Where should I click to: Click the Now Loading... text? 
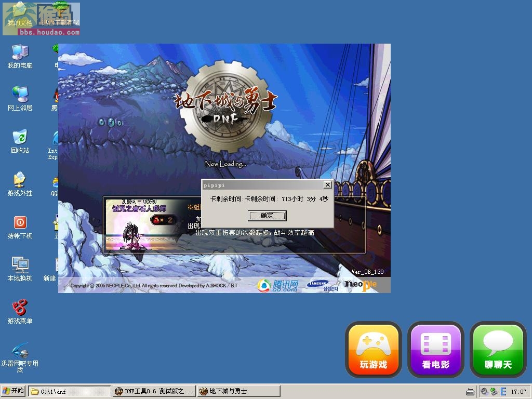pyautogui.click(x=225, y=164)
